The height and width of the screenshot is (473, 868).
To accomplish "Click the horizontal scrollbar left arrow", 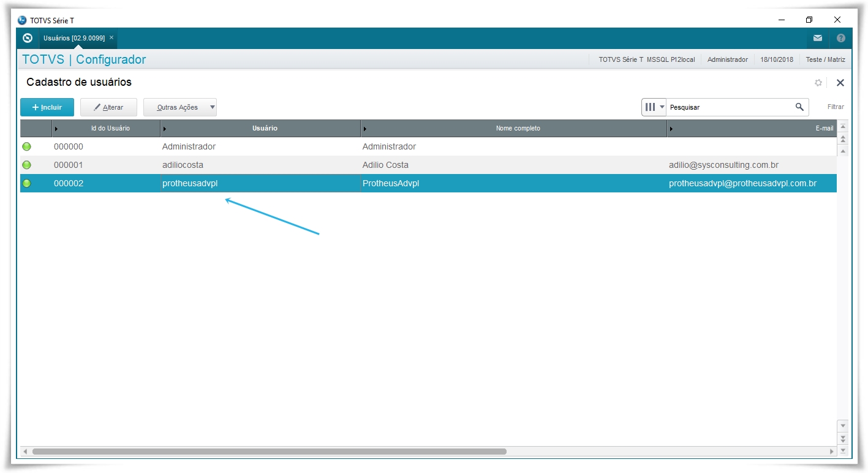I will 25,452.
